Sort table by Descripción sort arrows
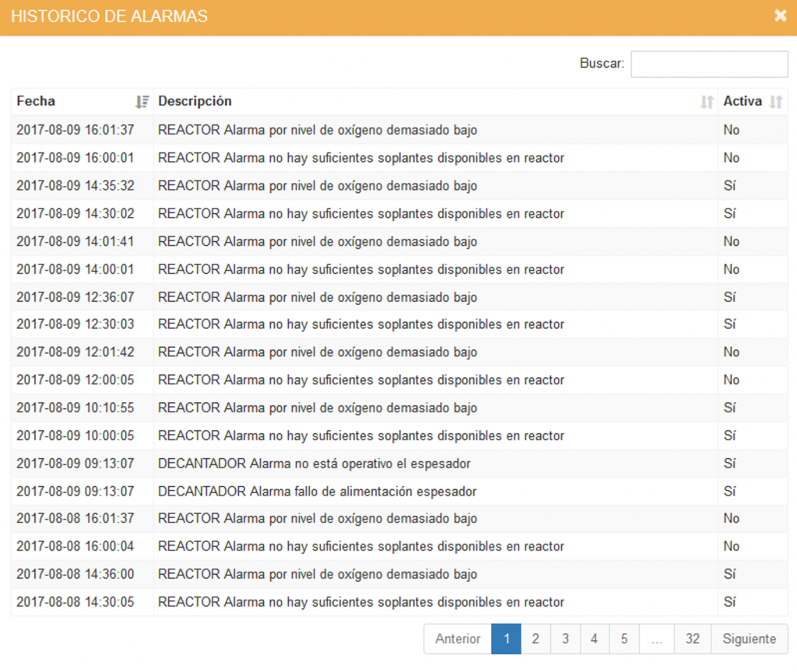The height and width of the screenshot is (672, 797). tap(706, 102)
